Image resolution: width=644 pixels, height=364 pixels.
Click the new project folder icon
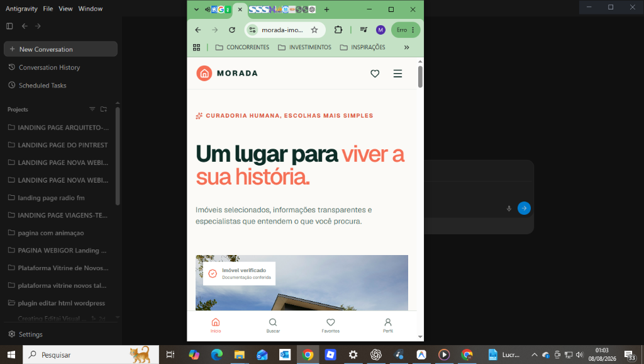(x=104, y=109)
